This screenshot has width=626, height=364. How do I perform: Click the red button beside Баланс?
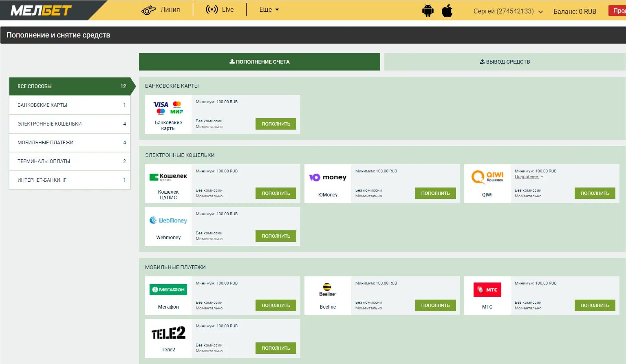point(617,11)
